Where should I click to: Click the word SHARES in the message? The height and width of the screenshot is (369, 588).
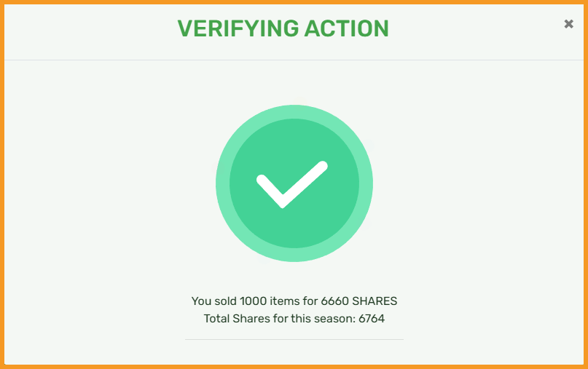[x=375, y=301]
